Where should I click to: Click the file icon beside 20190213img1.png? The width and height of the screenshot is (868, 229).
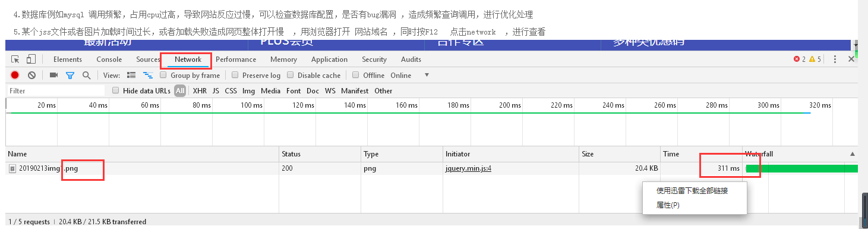coord(12,168)
